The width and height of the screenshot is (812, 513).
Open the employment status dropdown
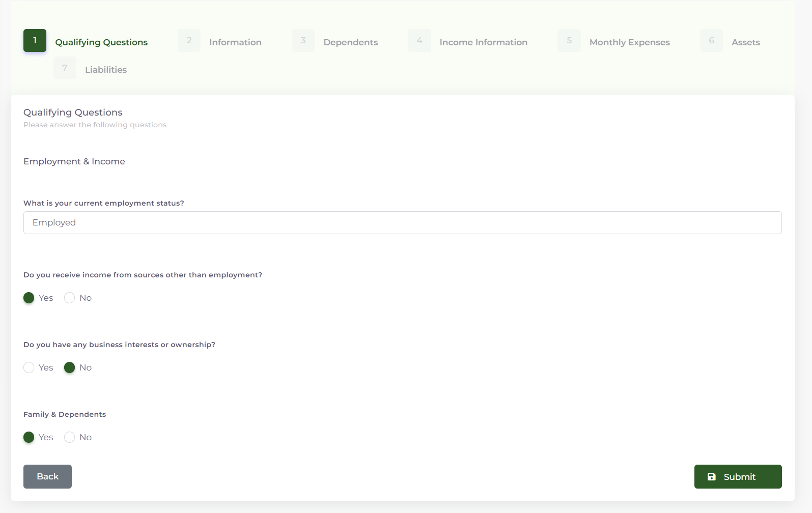(402, 223)
